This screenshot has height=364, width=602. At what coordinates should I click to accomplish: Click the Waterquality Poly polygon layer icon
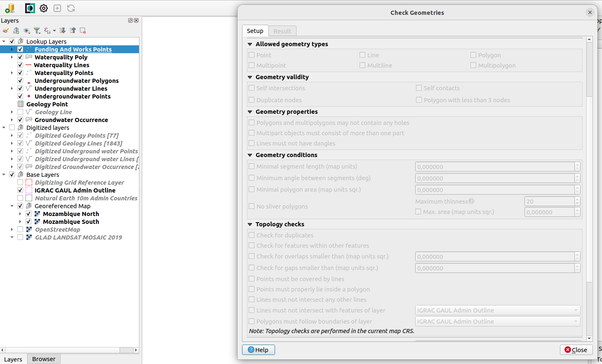29,57
